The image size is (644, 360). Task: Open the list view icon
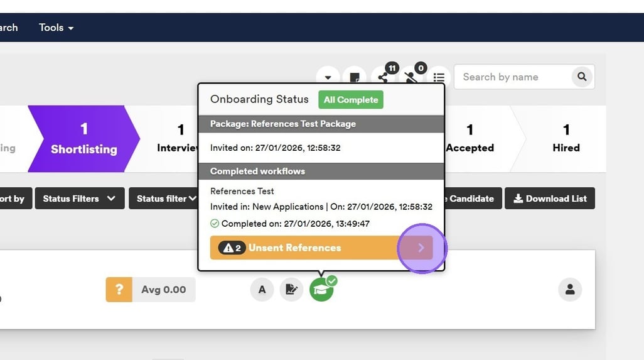(439, 77)
